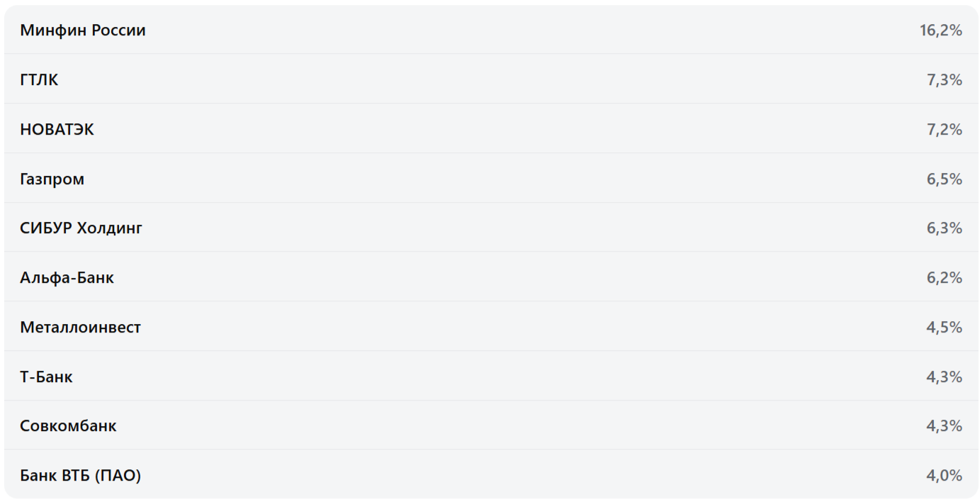Image resolution: width=980 pixels, height=502 pixels.
Task: Click the Совкомбанк 4,3% percentage
Action: pyautogui.click(x=944, y=426)
